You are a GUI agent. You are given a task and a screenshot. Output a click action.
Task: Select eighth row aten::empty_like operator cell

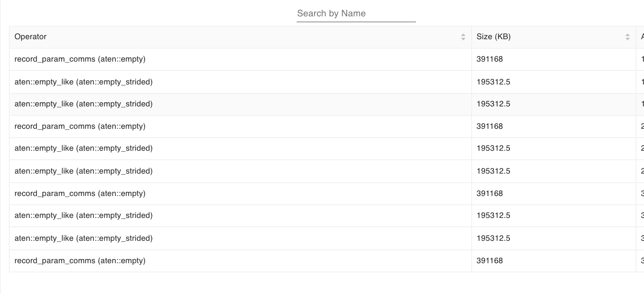pyautogui.click(x=84, y=216)
